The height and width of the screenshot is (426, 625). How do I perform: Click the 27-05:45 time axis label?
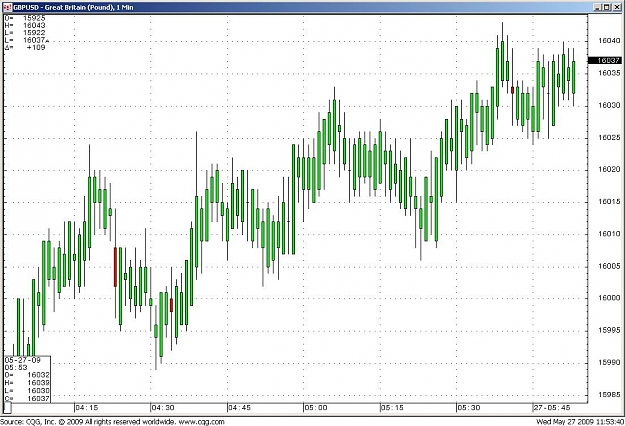click(552, 408)
